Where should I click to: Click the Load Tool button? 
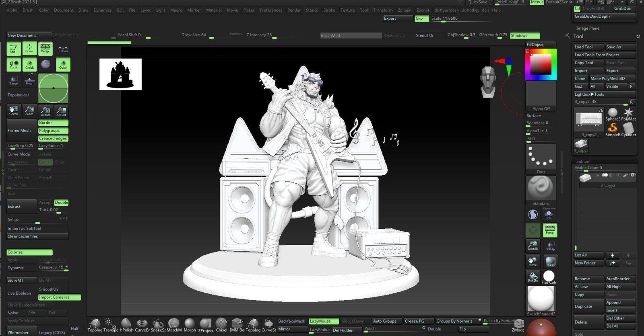[588, 47]
